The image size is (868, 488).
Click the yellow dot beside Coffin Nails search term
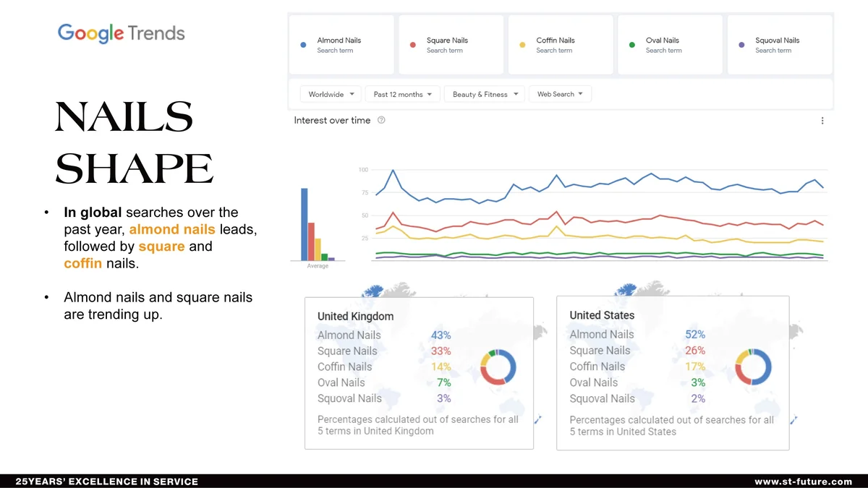[x=522, y=45]
